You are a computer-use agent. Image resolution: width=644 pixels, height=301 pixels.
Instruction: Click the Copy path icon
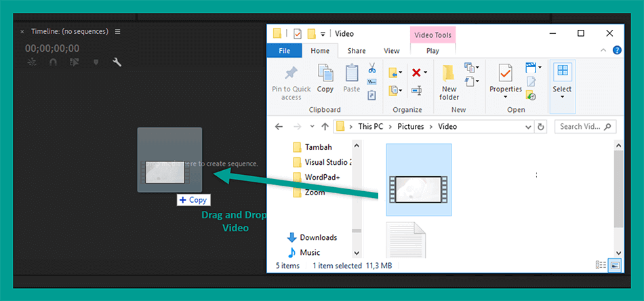(371, 82)
